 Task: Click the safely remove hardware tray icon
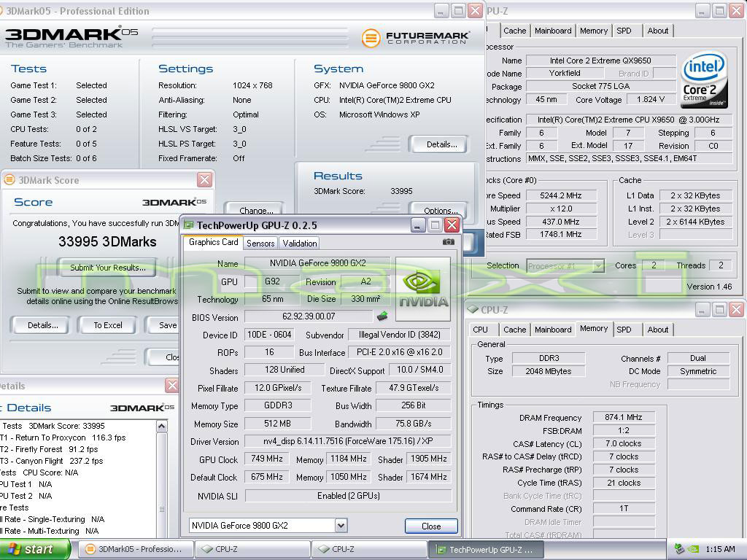(x=679, y=549)
